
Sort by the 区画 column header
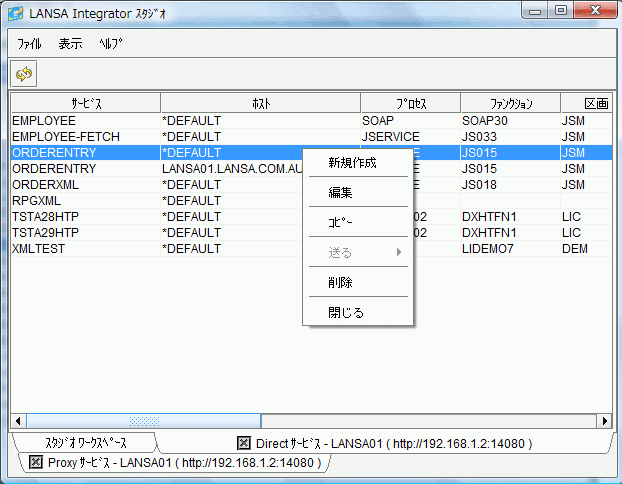(587, 104)
